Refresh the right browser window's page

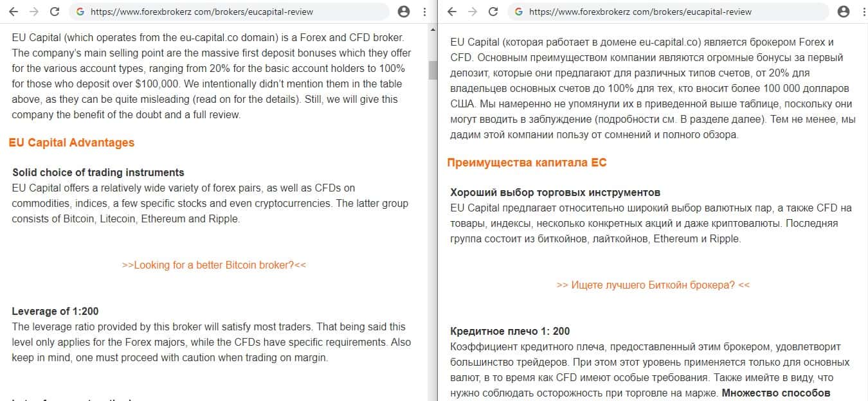click(x=493, y=12)
